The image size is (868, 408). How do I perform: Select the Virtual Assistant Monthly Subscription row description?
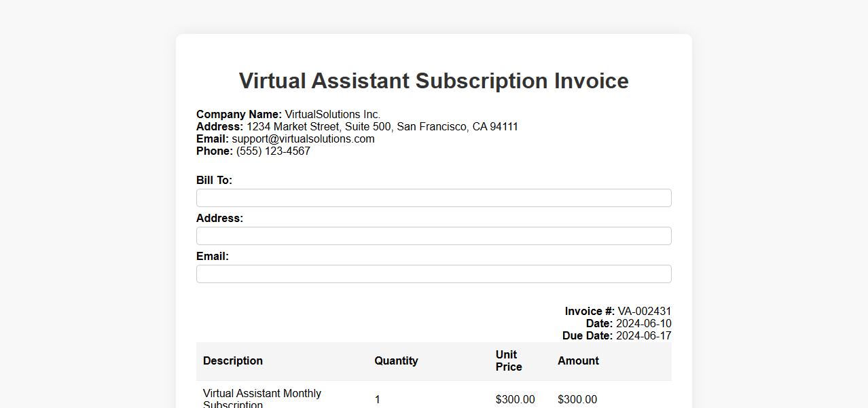pos(262,398)
